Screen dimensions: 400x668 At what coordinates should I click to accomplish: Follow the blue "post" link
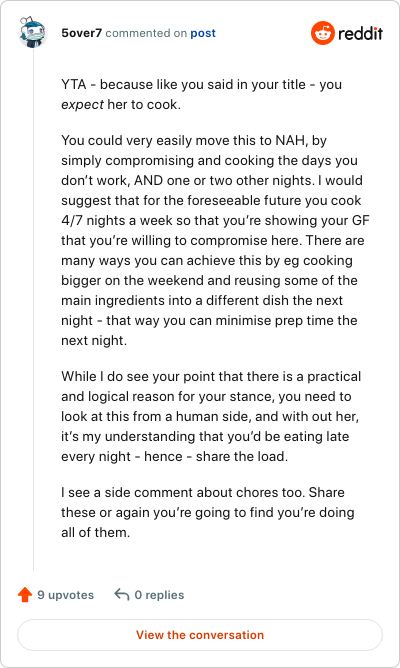click(x=203, y=33)
